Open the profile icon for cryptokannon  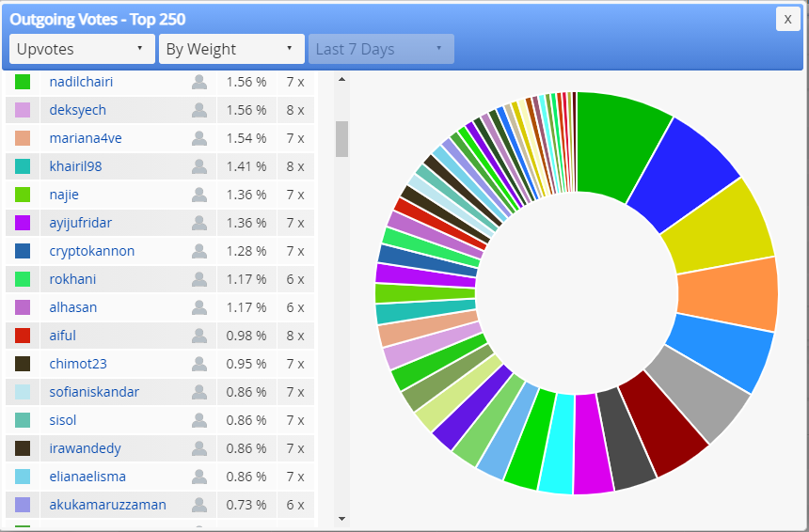pos(199,251)
